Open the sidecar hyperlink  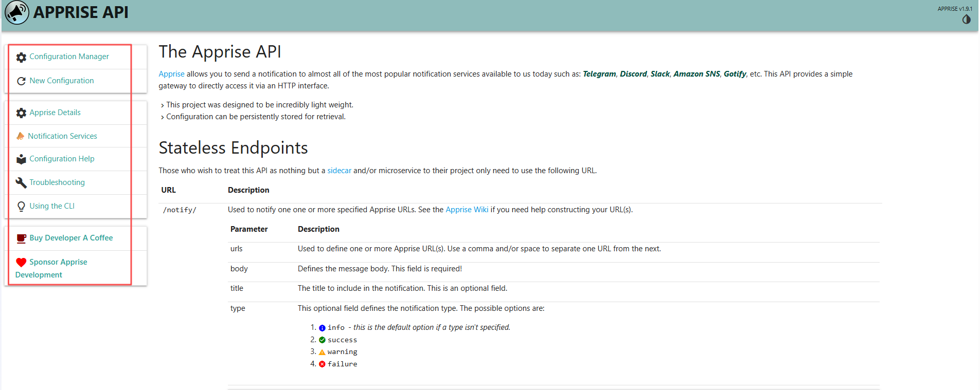pyautogui.click(x=339, y=171)
